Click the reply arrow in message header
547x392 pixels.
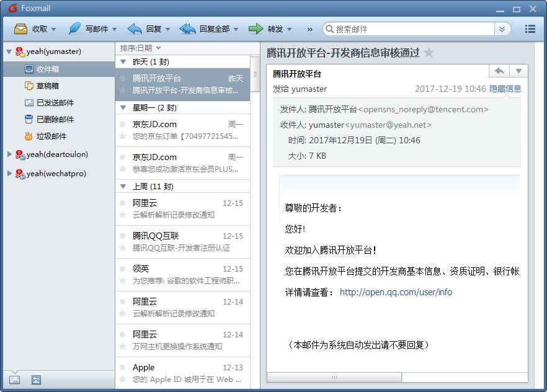point(500,71)
